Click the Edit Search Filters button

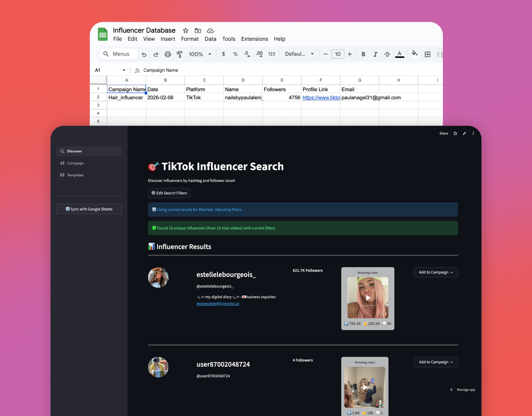[169, 193]
